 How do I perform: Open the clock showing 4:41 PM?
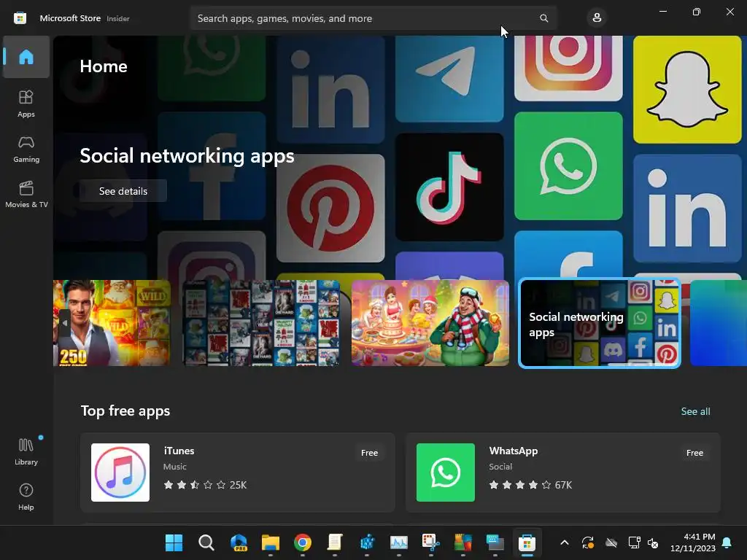(x=693, y=542)
